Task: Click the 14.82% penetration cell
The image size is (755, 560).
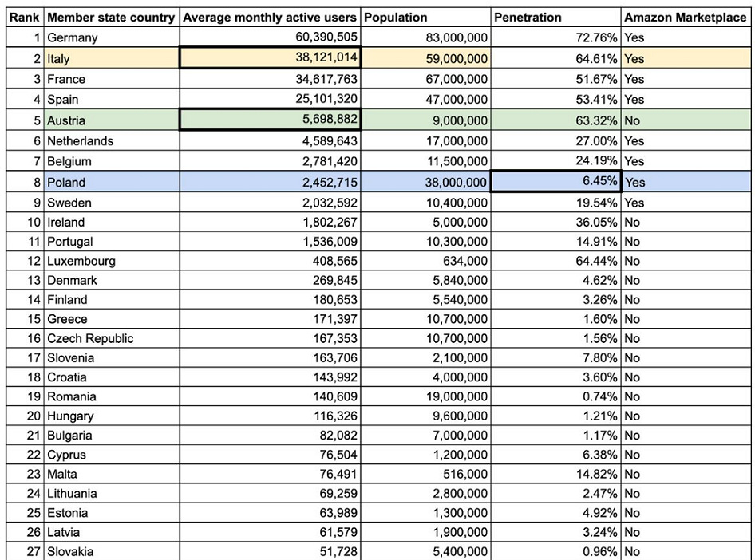Action: [555, 473]
